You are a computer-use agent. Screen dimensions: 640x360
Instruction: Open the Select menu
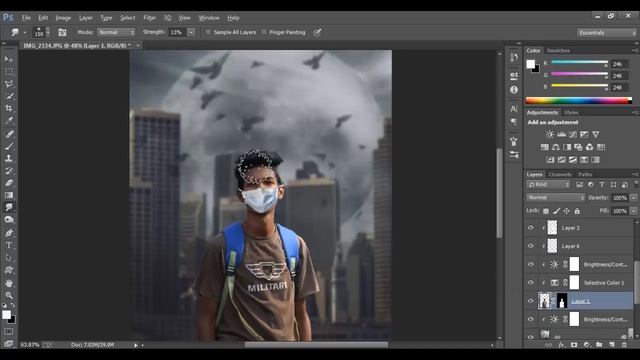(x=128, y=18)
